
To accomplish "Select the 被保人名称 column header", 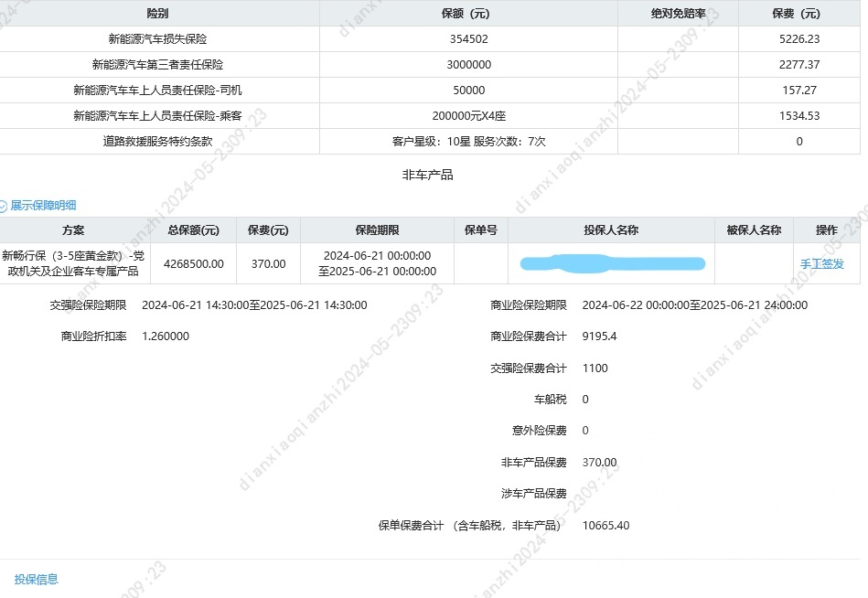I will click(752, 230).
